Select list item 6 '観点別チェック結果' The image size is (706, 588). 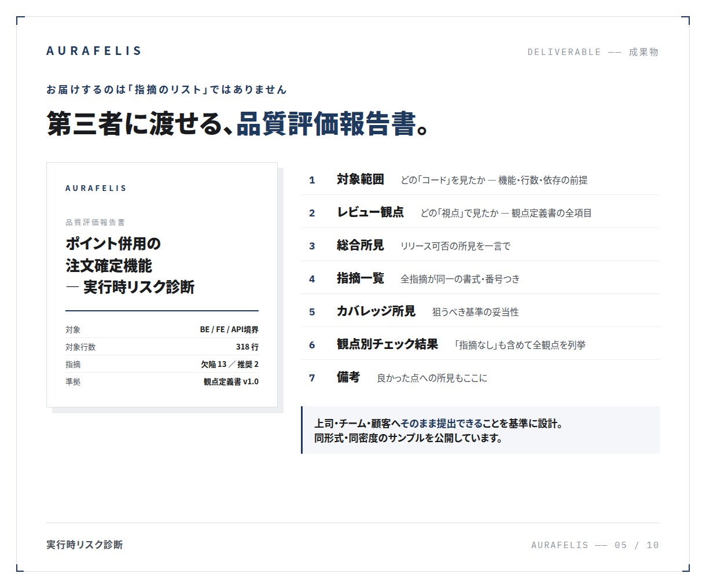tap(480, 344)
